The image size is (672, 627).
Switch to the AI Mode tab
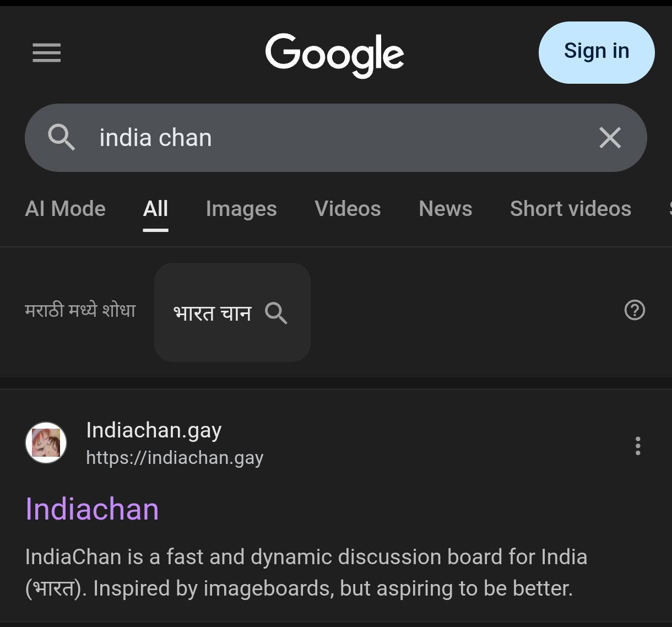pos(66,209)
